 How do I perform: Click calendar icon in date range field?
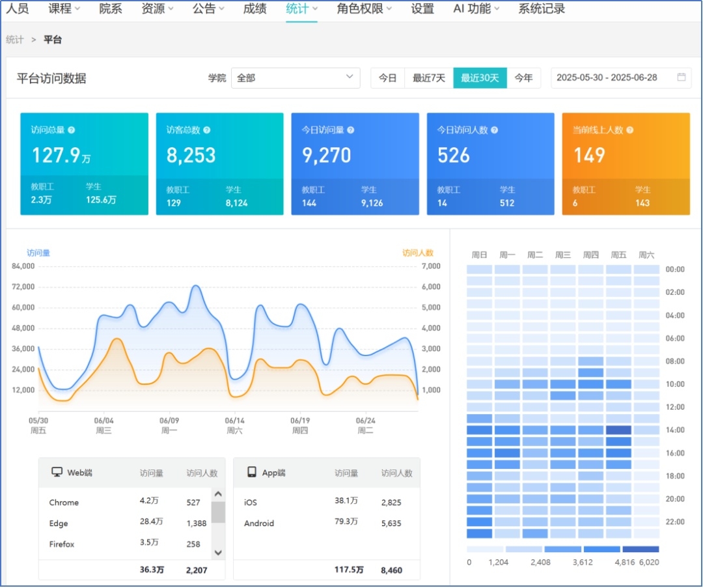(x=682, y=77)
